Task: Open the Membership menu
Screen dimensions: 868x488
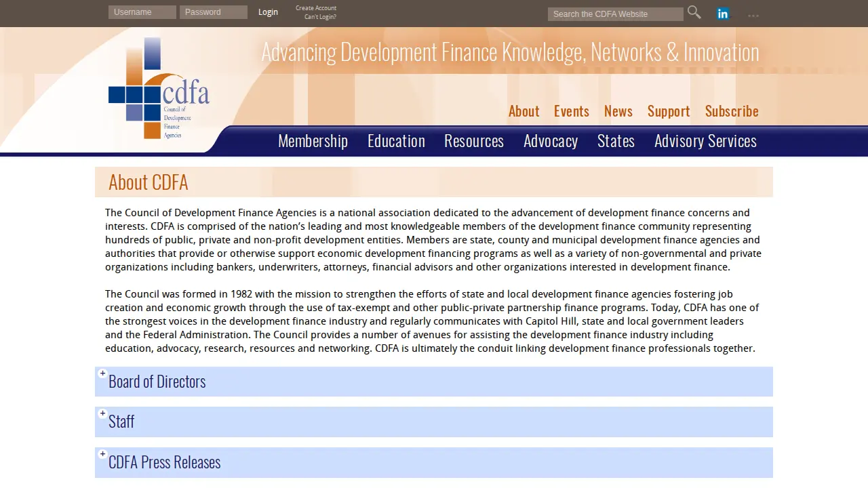Action: 313,141
